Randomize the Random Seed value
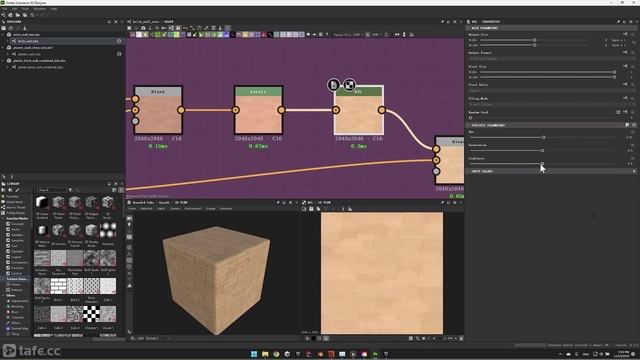 coord(618,112)
